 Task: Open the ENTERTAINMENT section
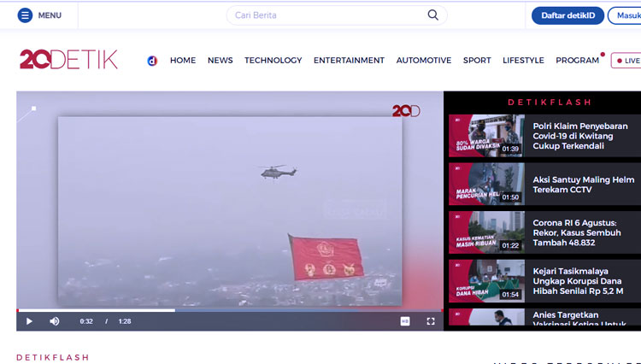coord(349,61)
